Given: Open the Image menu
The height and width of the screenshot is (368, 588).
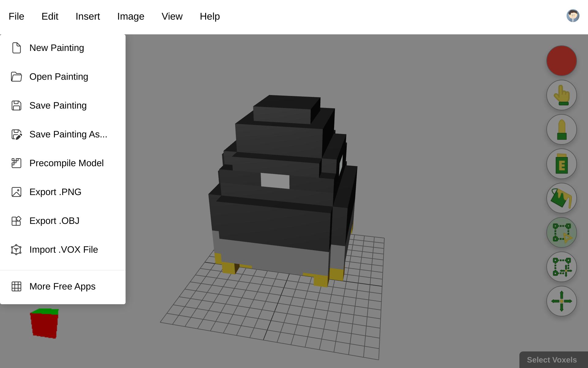Looking at the screenshot, I should click(x=130, y=16).
